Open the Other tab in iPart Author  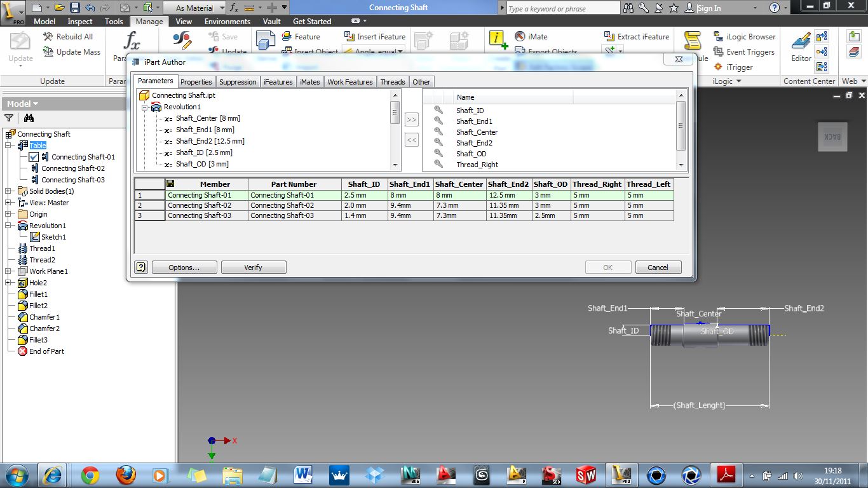[421, 82]
